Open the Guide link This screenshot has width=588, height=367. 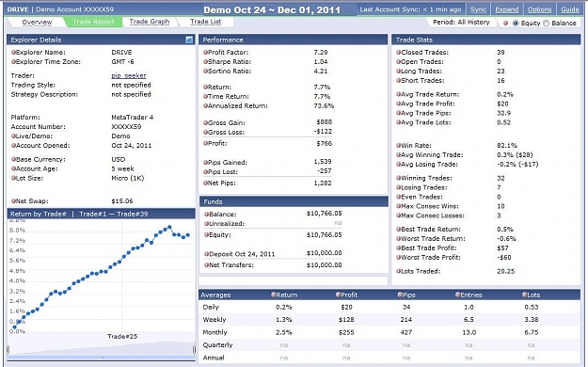tap(569, 9)
